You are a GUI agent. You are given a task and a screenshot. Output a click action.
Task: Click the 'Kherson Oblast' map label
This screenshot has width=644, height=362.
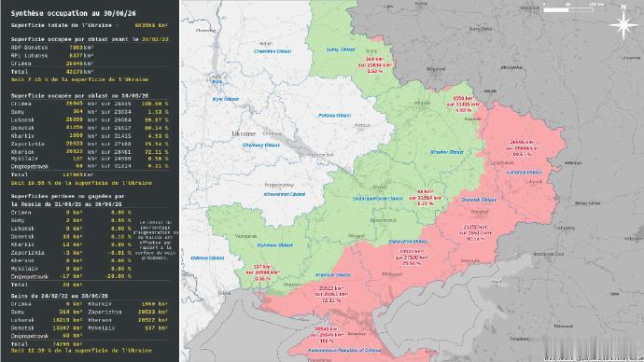coord(333,275)
